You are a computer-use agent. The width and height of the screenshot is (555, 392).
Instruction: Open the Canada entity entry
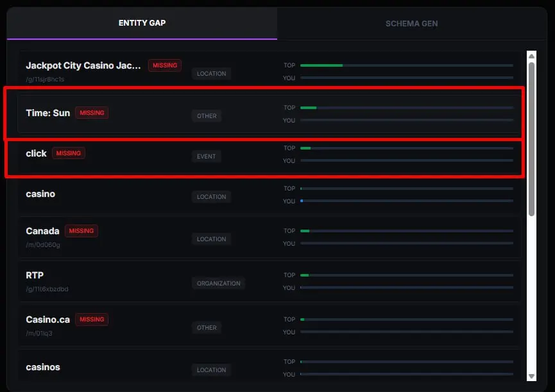pyautogui.click(x=42, y=231)
